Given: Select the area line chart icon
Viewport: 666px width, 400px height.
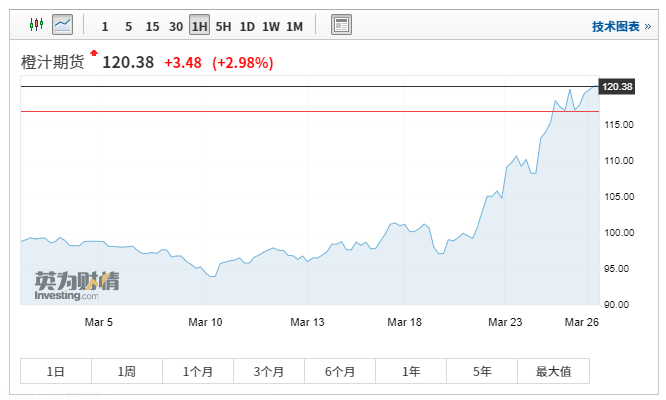Looking at the screenshot, I should 63,25.
